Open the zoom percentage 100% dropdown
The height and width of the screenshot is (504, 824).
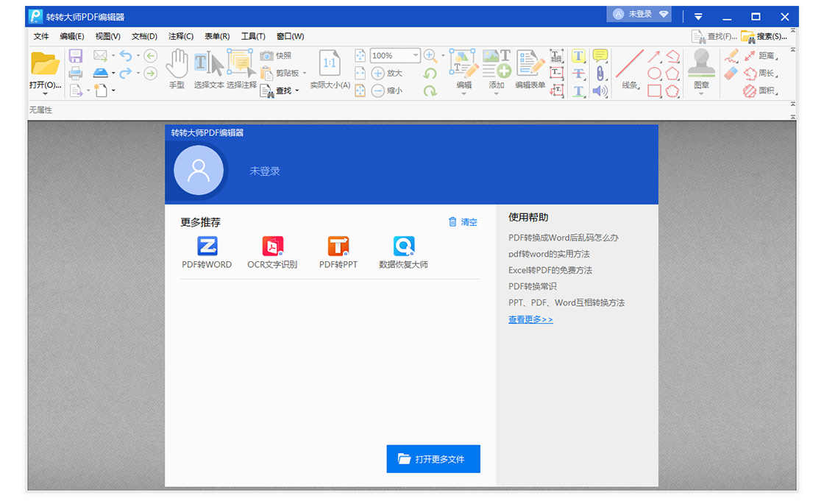(415, 55)
